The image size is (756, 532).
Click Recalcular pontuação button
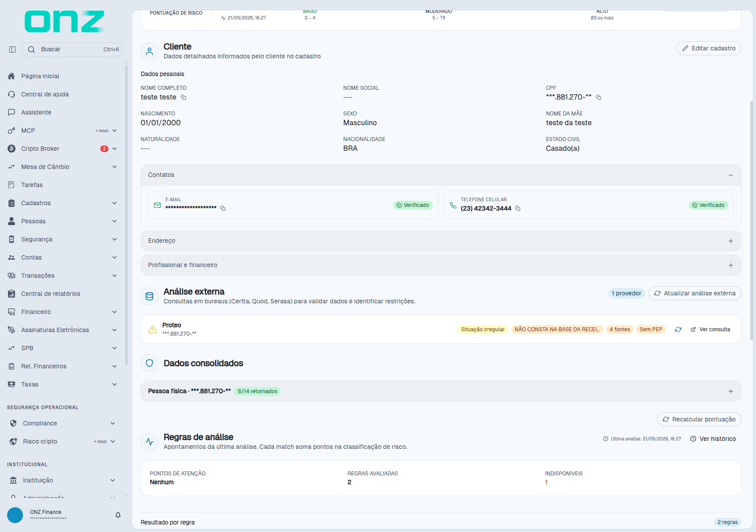click(x=699, y=419)
